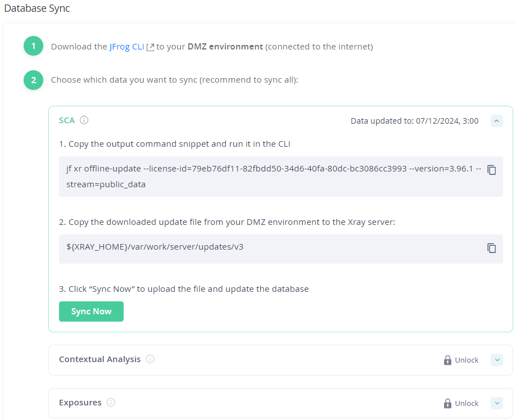Collapse the SCA section chevron
516x420 pixels.
click(x=496, y=121)
